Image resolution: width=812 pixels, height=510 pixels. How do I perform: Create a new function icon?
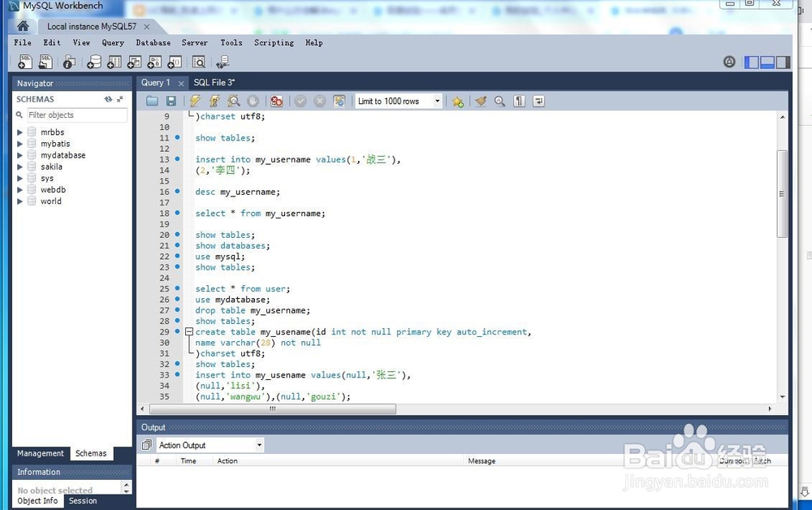point(175,63)
